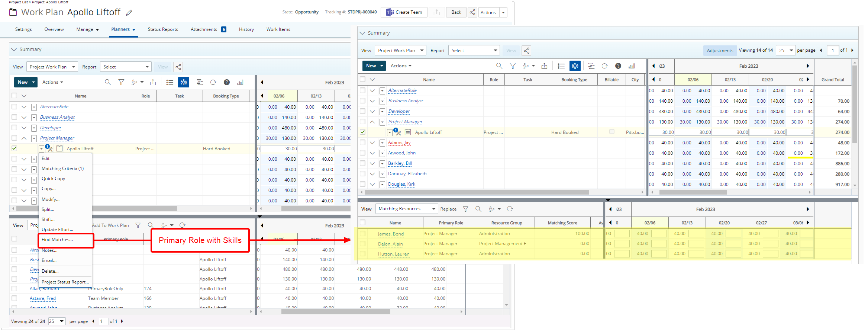
Task: Check the Adams, Jay row checkbox
Action: (x=362, y=142)
